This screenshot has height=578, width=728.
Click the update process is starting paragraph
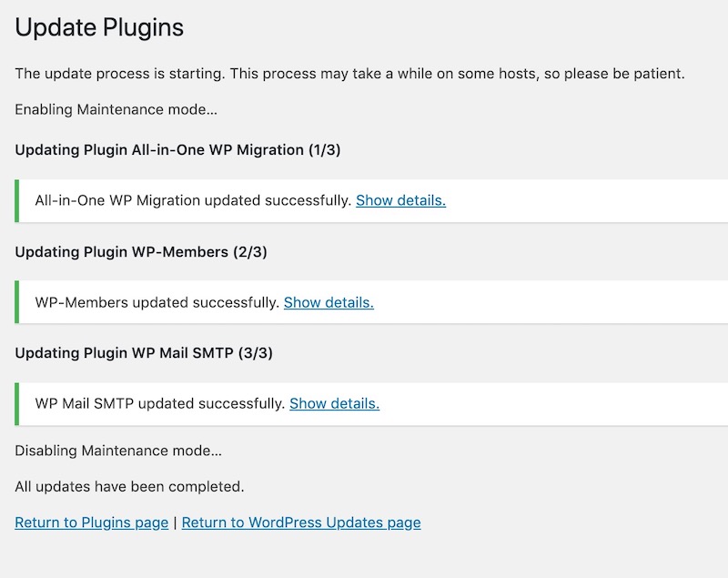pos(350,74)
